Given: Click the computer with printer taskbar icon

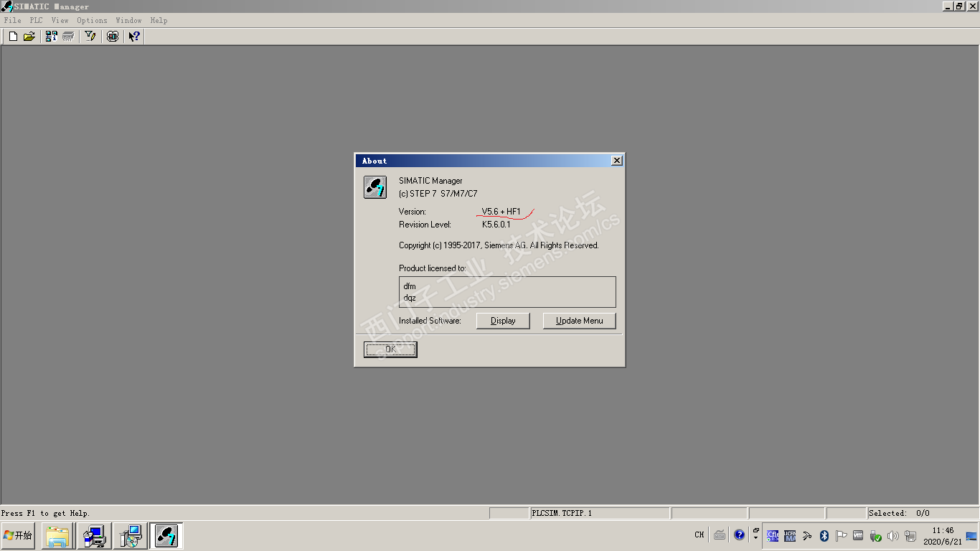Looking at the screenshot, I should coord(94,536).
